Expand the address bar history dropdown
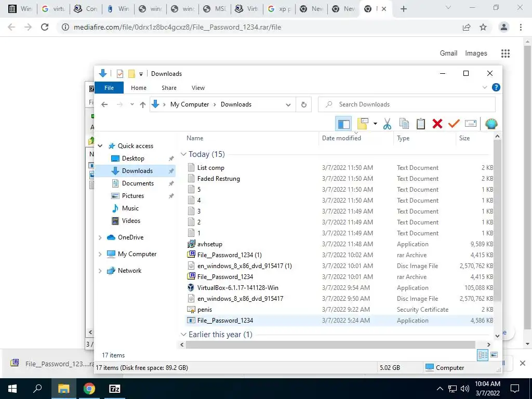The image size is (532, 399). point(288,105)
